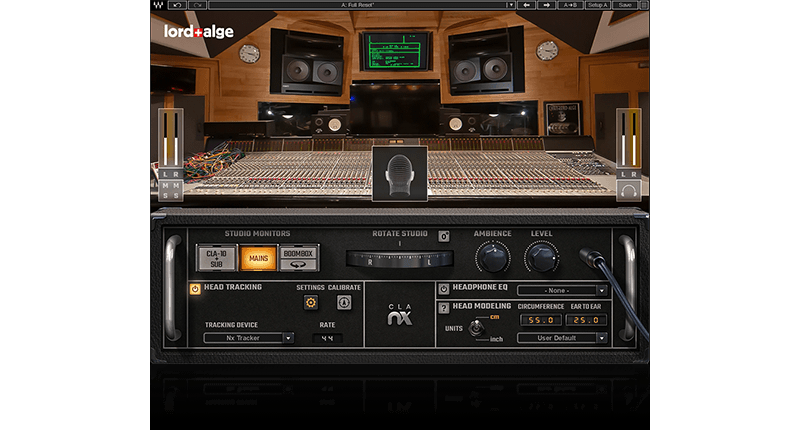This screenshot has width=800, height=430.
Task: Load the next preset with the right arrow
Action: (x=546, y=5)
